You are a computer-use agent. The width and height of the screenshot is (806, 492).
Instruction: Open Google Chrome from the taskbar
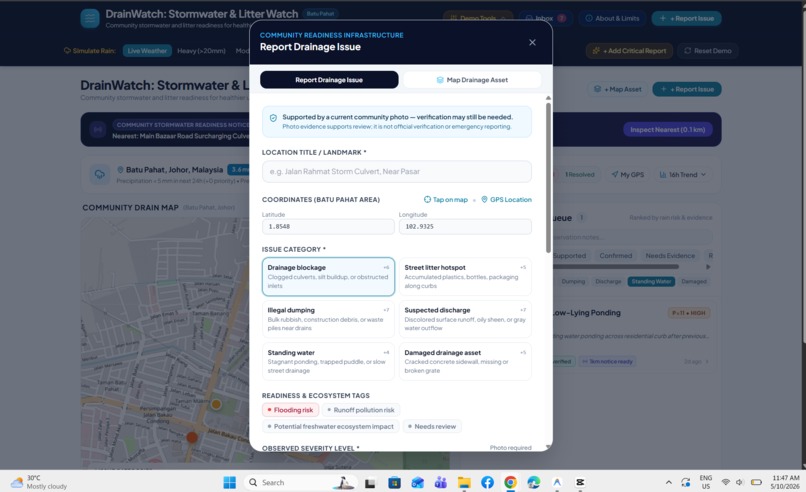point(510,482)
